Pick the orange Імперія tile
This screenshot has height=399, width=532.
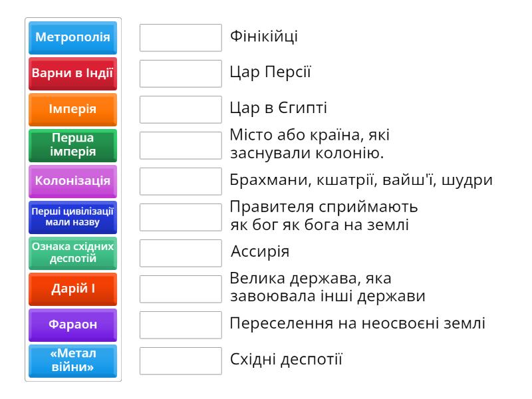pos(72,110)
